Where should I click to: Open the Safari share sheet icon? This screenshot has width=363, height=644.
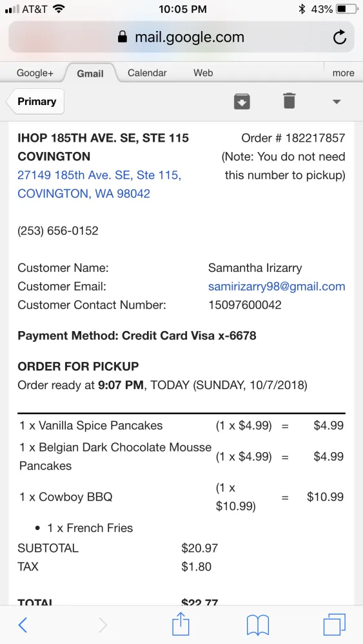point(181,624)
